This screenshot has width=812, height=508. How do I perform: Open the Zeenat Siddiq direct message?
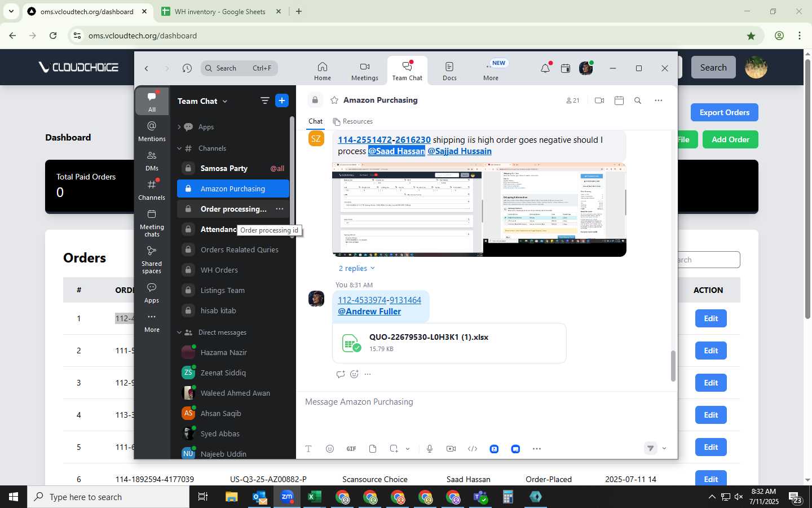[233, 373]
